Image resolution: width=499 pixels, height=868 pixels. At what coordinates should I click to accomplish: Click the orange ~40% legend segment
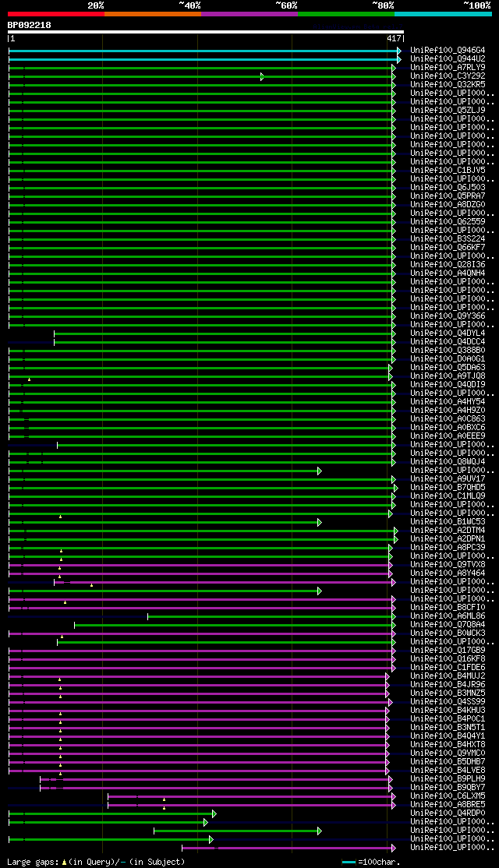click(153, 13)
